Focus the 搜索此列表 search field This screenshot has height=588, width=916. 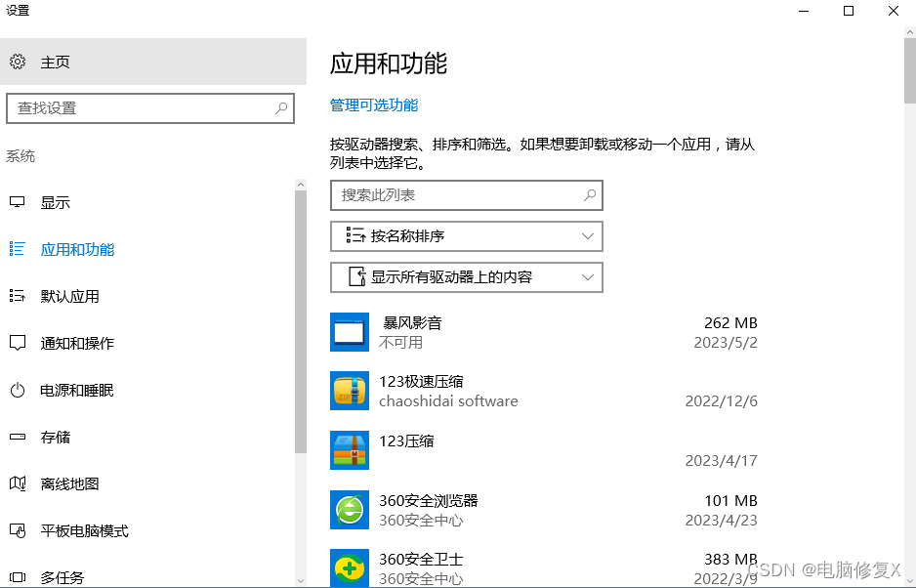point(466,195)
